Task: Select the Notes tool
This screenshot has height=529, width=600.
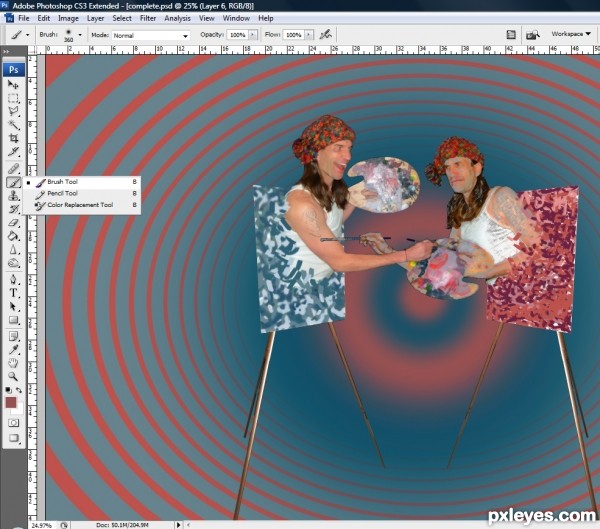Action: pos(13,336)
